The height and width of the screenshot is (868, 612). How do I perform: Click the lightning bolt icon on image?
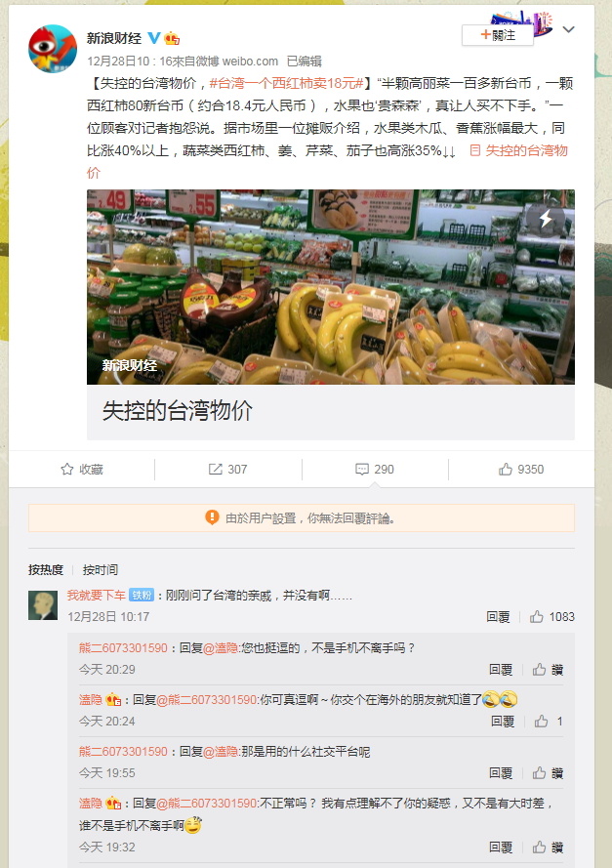point(546,219)
